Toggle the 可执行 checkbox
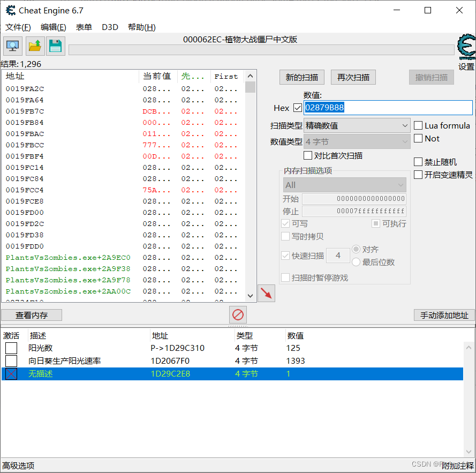 [x=375, y=223]
